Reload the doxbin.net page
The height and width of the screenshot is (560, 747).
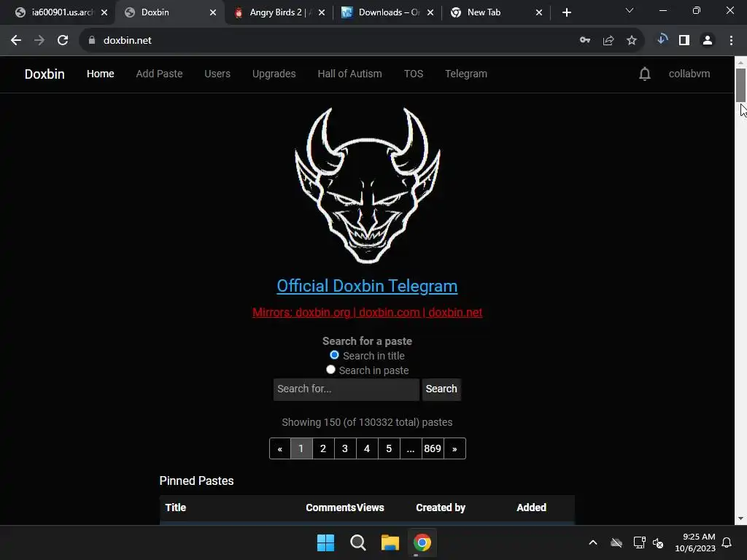[63, 41]
